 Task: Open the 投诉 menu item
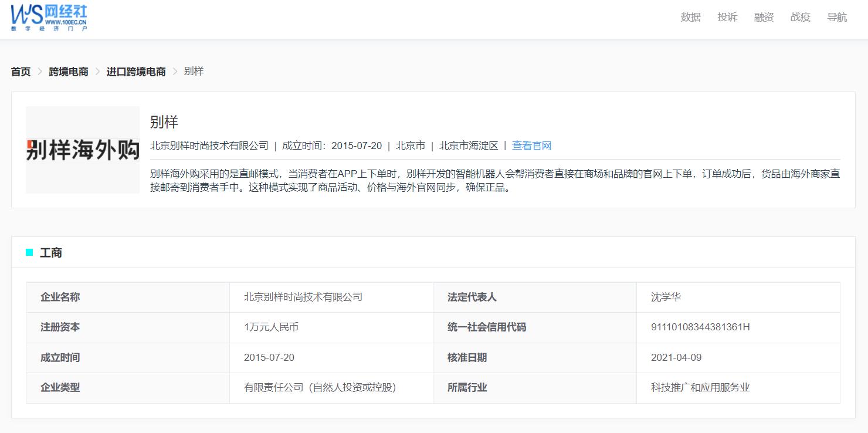(727, 17)
